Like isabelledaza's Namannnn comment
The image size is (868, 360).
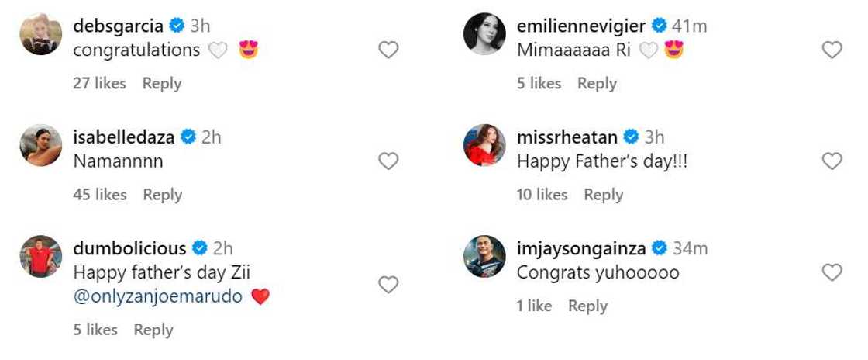[x=388, y=161]
